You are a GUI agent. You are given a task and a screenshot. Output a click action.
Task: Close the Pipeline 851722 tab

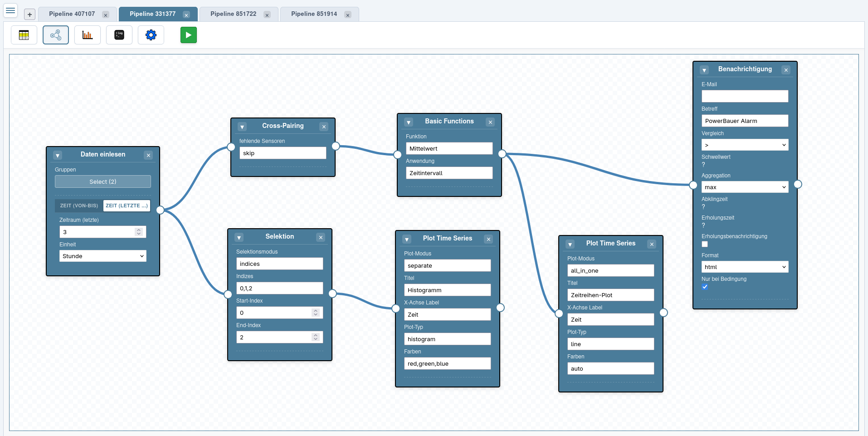(267, 15)
